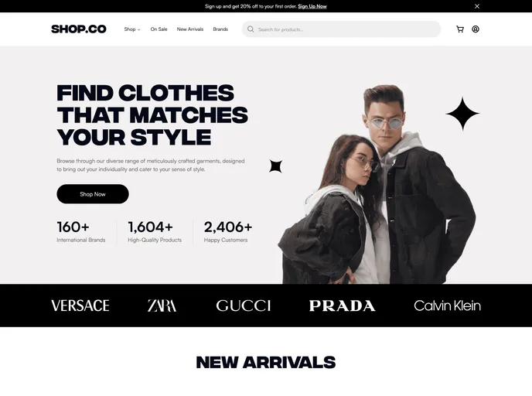Click the Shop Now button
532x396 pixels.
93,194
